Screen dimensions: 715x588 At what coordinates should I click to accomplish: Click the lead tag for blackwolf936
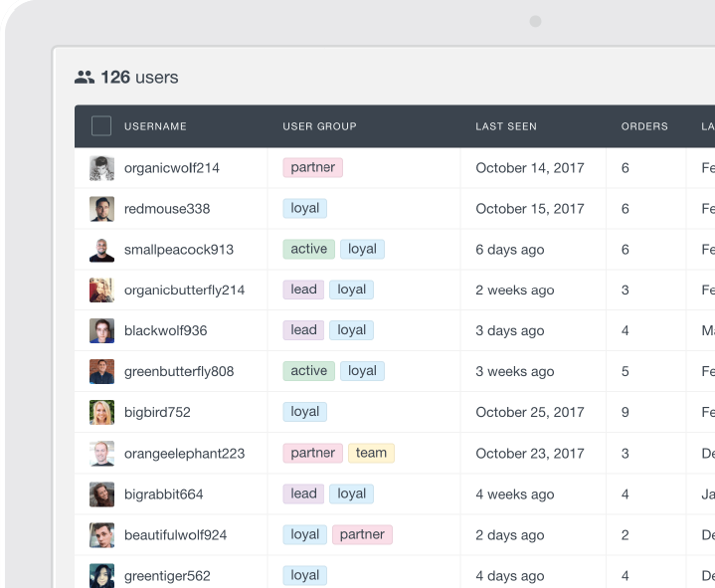coord(303,330)
